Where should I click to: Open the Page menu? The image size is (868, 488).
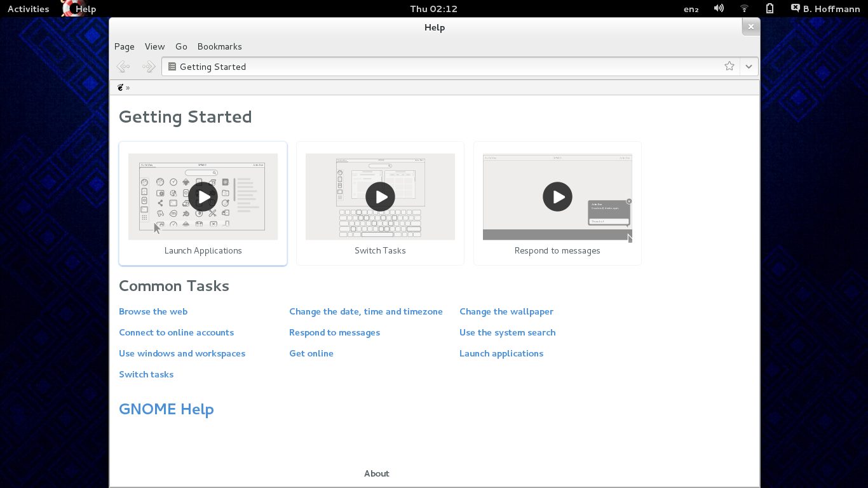(125, 46)
